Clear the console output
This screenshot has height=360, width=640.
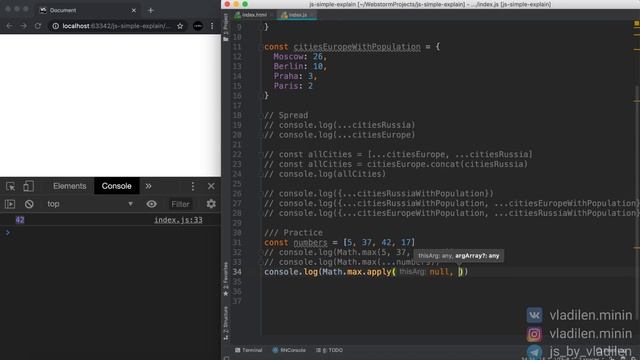[29, 204]
